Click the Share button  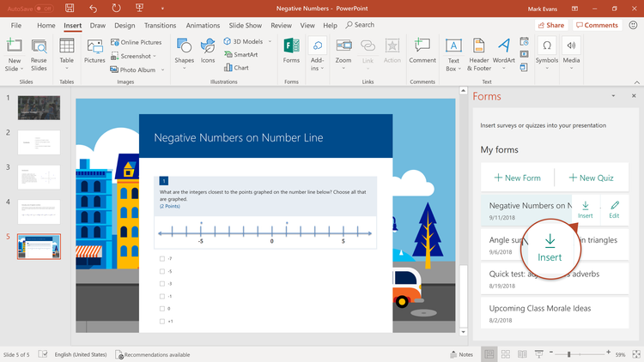point(550,26)
